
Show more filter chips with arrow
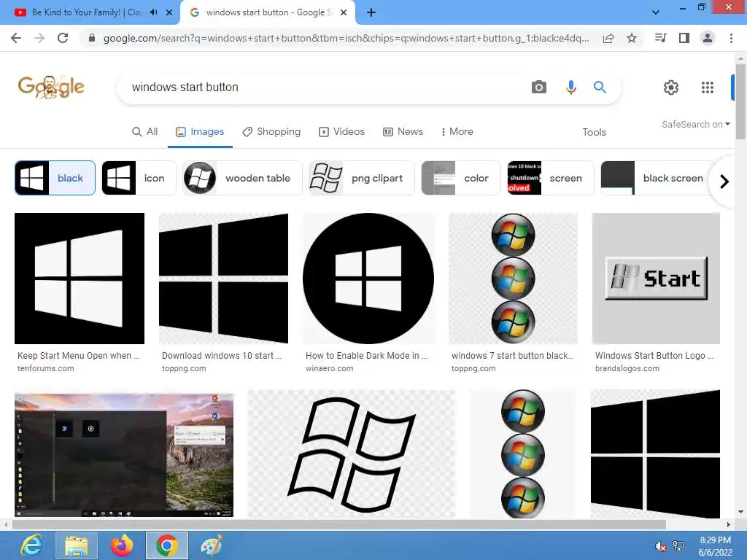tap(724, 182)
